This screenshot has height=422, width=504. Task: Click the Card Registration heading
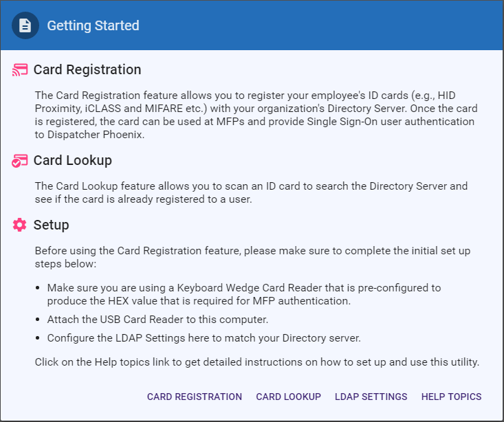pos(87,69)
